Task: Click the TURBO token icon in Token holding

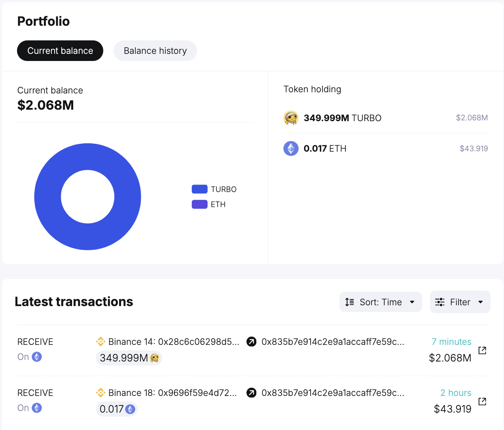Action: pos(291,118)
